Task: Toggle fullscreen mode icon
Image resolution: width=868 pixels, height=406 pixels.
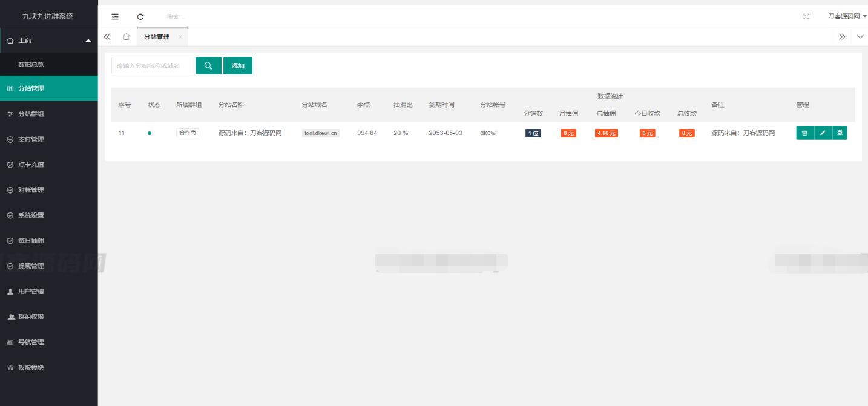Action: [x=806, y=17]
